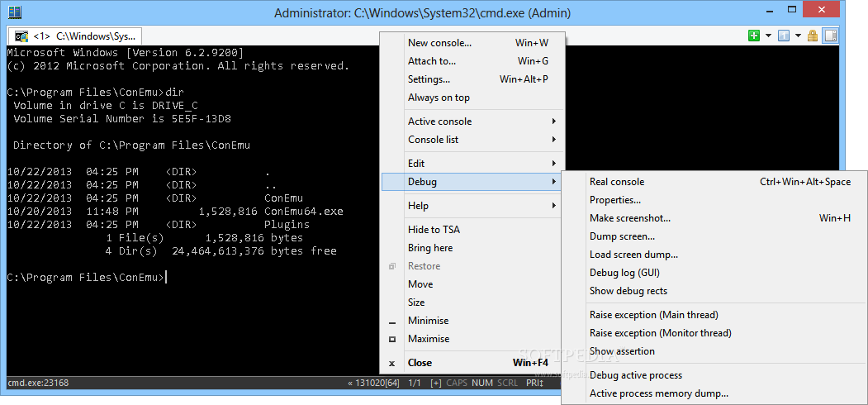
Task: Choose Make screenshot... option
Action: coord(714,218)
